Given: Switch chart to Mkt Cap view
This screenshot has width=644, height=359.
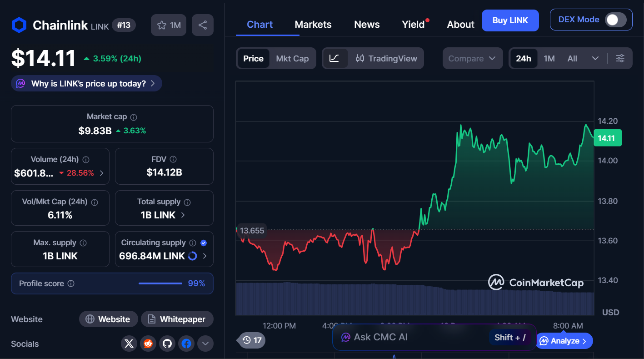Looking at the screenshot, I should coord(292,58).
